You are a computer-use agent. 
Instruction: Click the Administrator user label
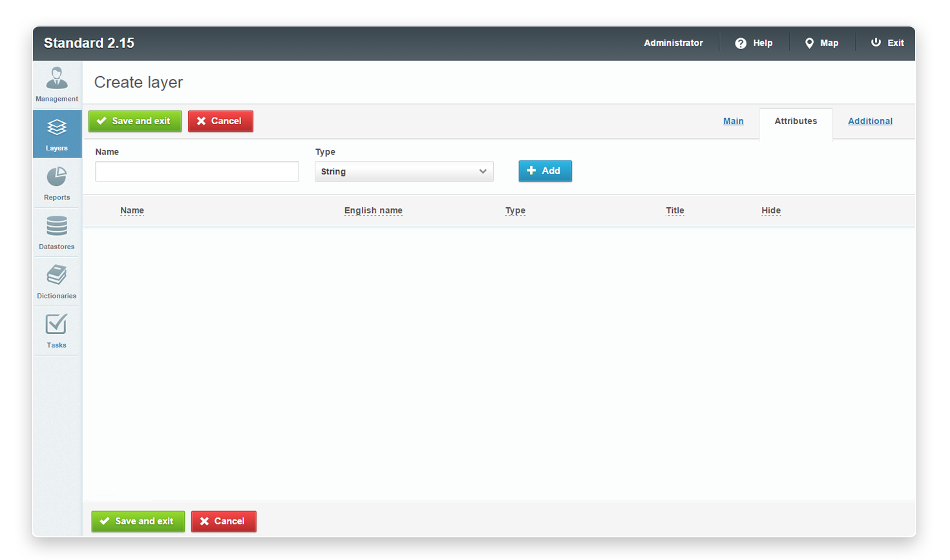[x=673, y=43]
